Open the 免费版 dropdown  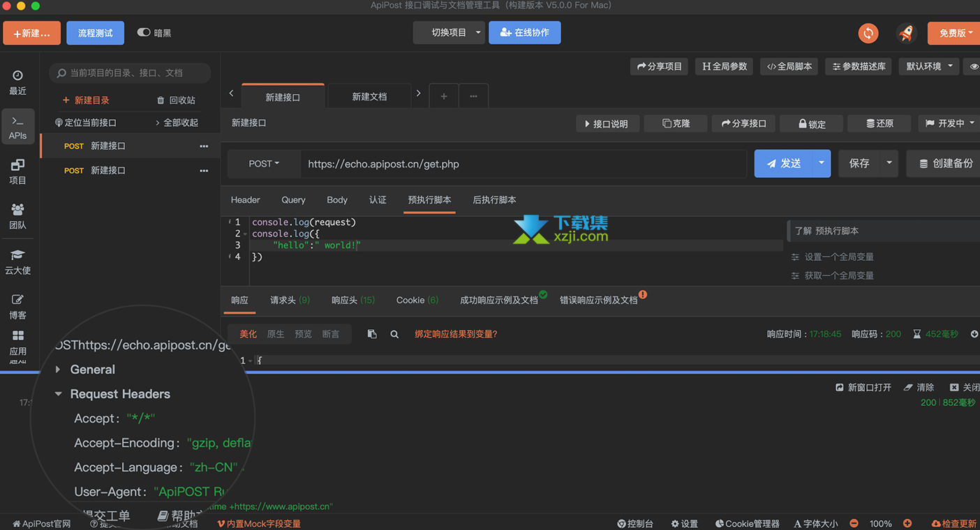(953, 33)
